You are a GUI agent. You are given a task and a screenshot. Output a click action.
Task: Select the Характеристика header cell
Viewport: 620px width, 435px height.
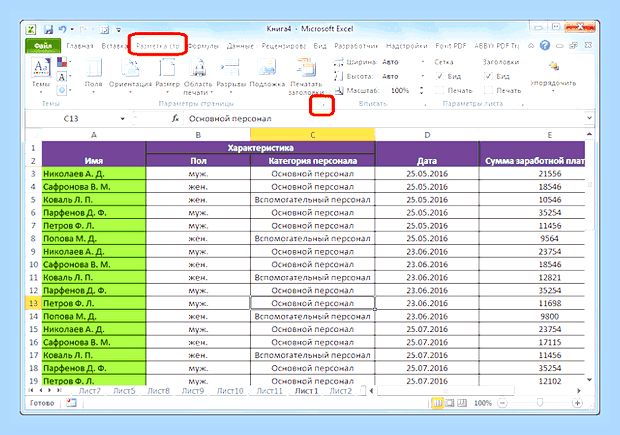(260, 148)
